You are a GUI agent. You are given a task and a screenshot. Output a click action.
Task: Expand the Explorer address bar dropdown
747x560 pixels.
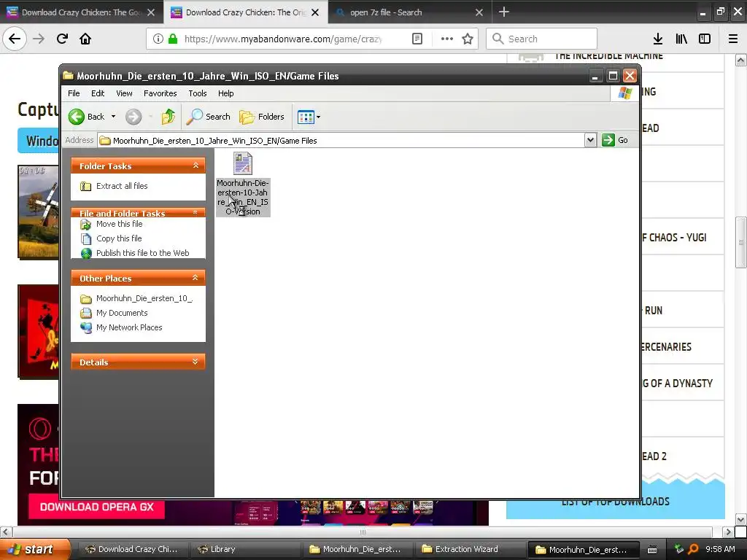coord(590,140)
